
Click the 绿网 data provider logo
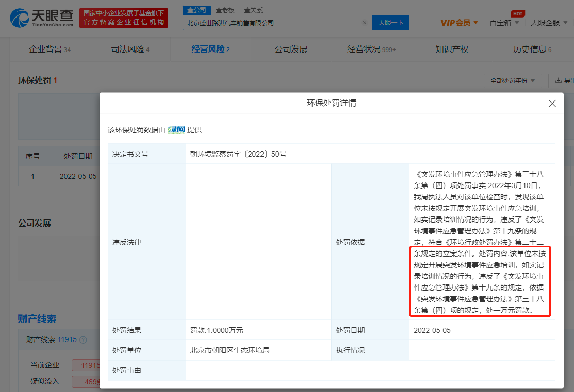[x=176, y=130]
